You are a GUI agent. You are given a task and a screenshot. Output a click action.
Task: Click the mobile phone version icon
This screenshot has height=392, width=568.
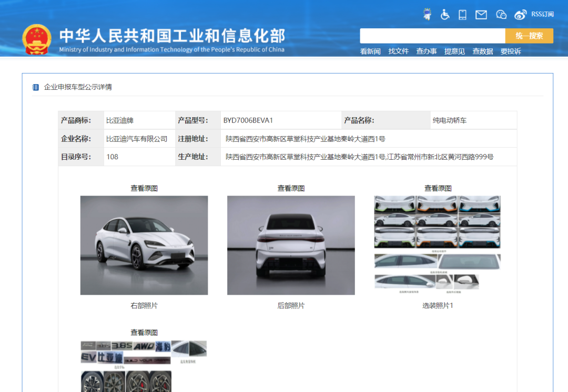[x=462, y=15]
